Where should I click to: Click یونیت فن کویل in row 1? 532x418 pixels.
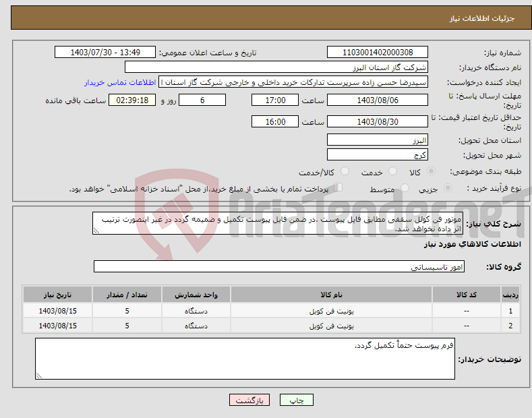(331, 311)
